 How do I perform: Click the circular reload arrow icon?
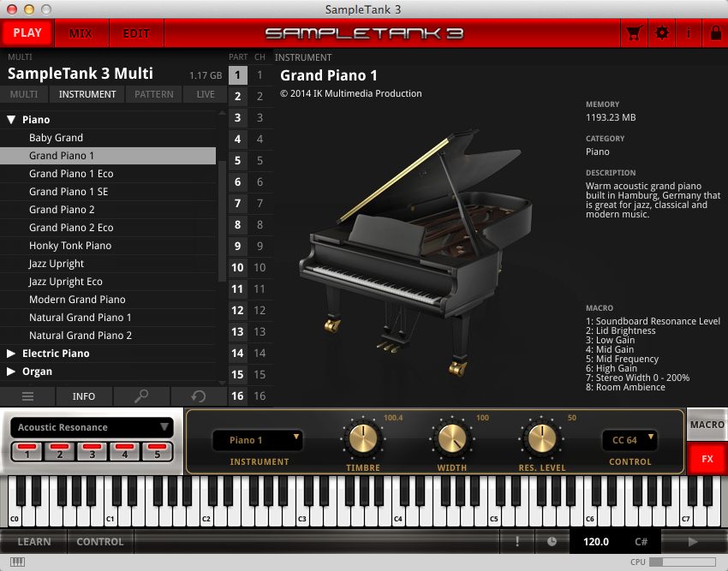pos(199,396)
